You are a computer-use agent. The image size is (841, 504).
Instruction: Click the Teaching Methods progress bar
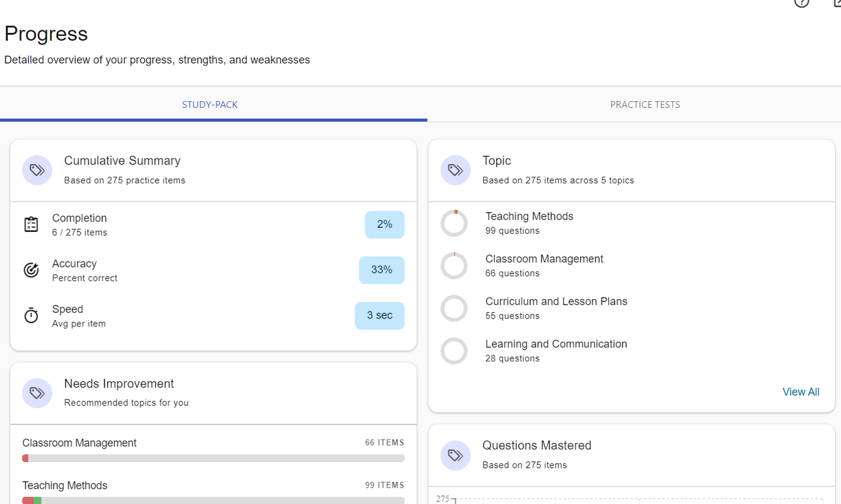pyautogui.click(x=213, y=500)
